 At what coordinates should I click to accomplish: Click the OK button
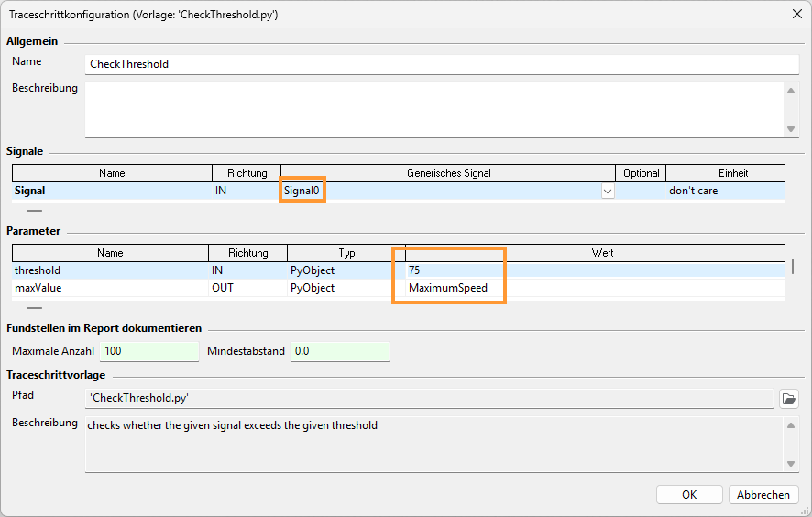(689, 495)
